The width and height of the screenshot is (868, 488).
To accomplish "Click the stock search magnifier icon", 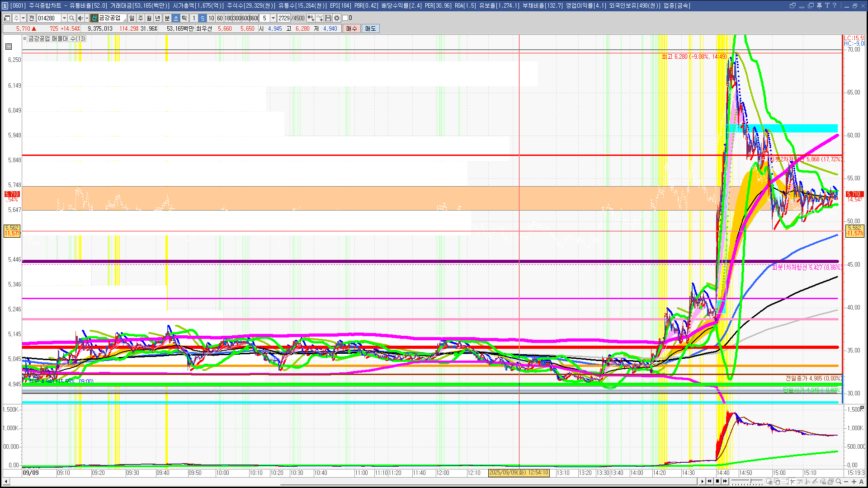I will coord(71,18).
